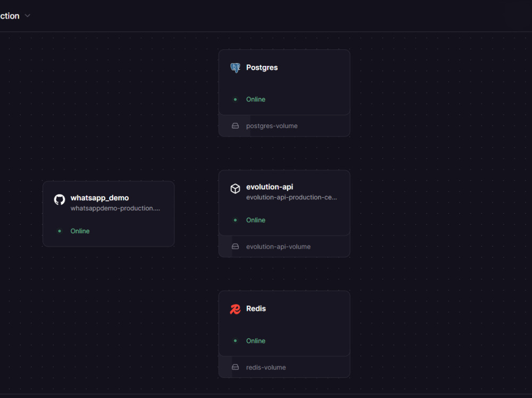Click the Online status of whatsapp_demo
The image size is (532, 398).
(80, 231)
